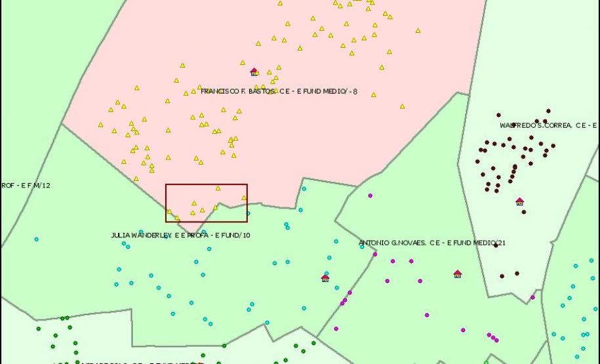
Task: Click the Julia Wanderley school label
Action: [180, 235]
